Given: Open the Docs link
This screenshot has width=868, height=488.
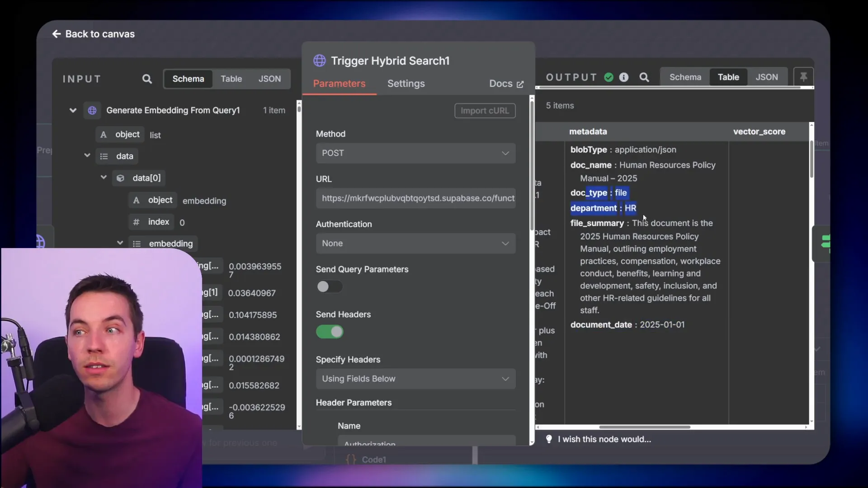Looking at the screenshot, I should click(x=506, y=84).
